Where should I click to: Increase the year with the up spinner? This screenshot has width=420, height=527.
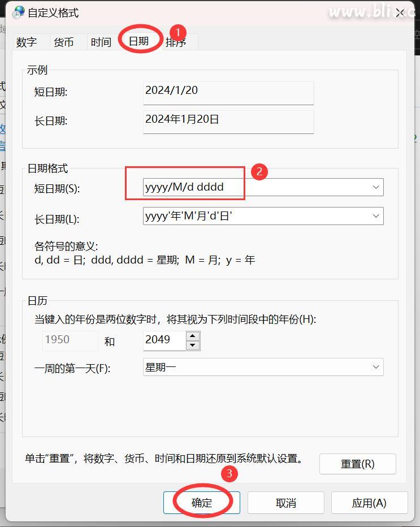[193, 336]
